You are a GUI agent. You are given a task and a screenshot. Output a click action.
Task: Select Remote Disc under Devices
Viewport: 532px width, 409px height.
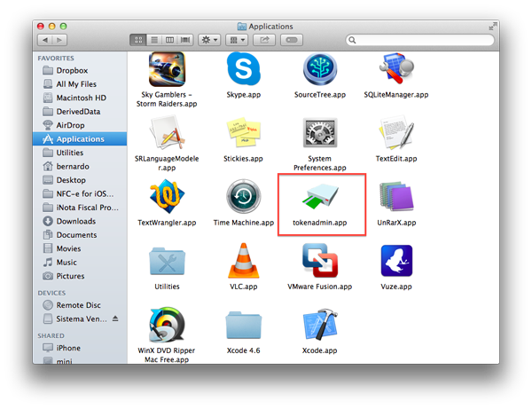pyautogui.click(x=80, y=305)
